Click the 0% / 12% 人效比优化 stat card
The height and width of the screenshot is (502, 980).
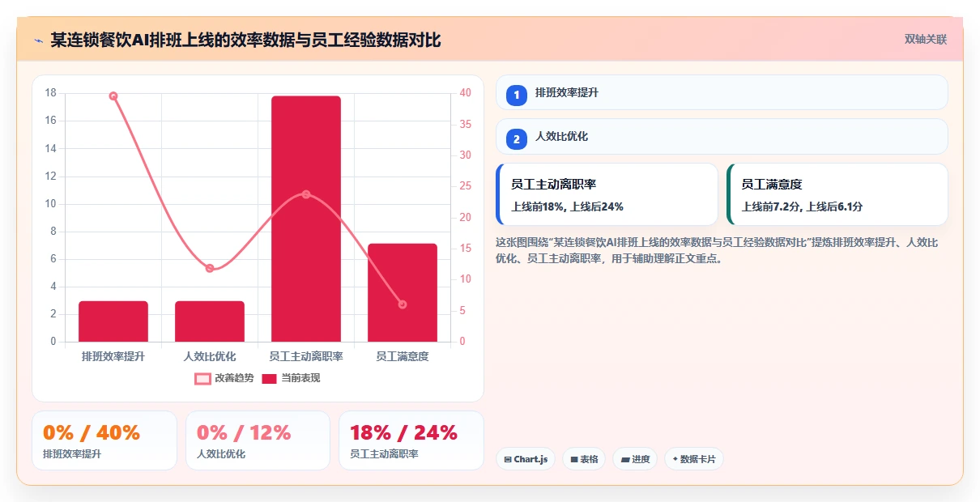click(x=258, y=440)
